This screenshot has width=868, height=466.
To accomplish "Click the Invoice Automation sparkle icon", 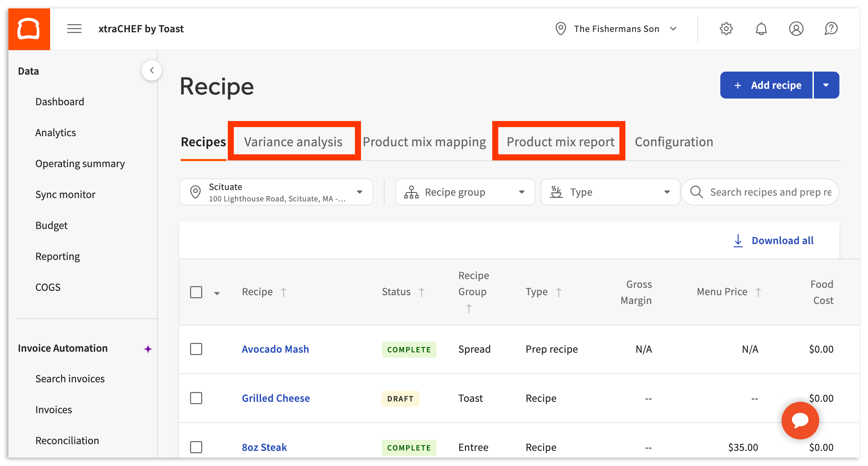I will point(148,349).
